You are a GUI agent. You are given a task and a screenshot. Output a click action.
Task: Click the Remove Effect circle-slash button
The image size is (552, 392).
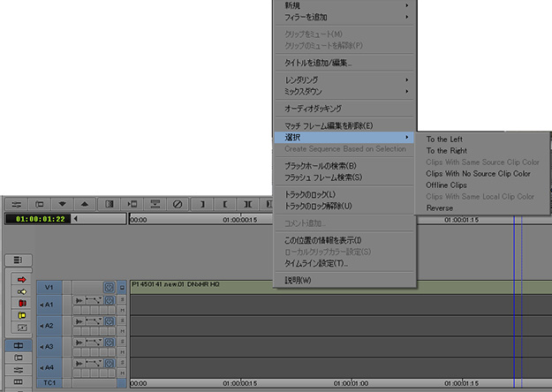pyautogui.click(x=178, y=204)
